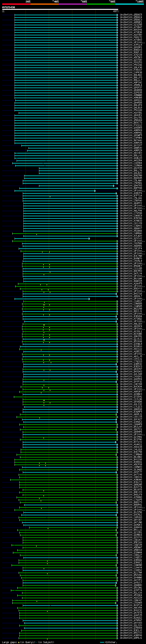The height and width of the screenshot is (644, 146).
Task: Click the orange ~40% identity legend bar
Action: pyautogui.click(x=45, y=4)
